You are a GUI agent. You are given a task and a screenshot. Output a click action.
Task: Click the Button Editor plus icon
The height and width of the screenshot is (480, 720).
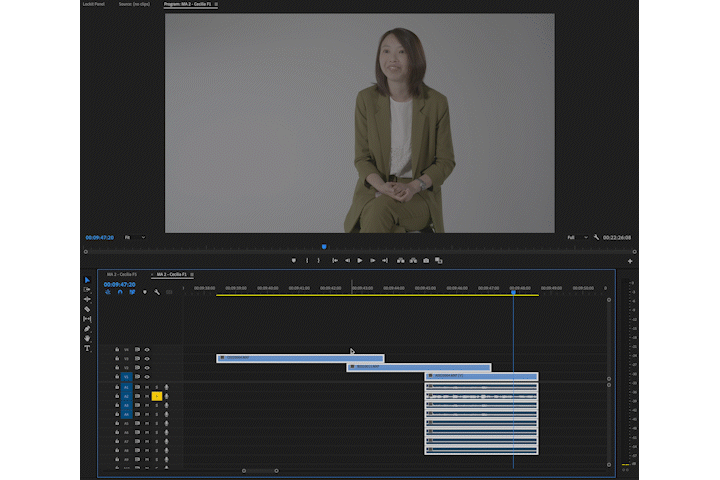pos(630,260)
